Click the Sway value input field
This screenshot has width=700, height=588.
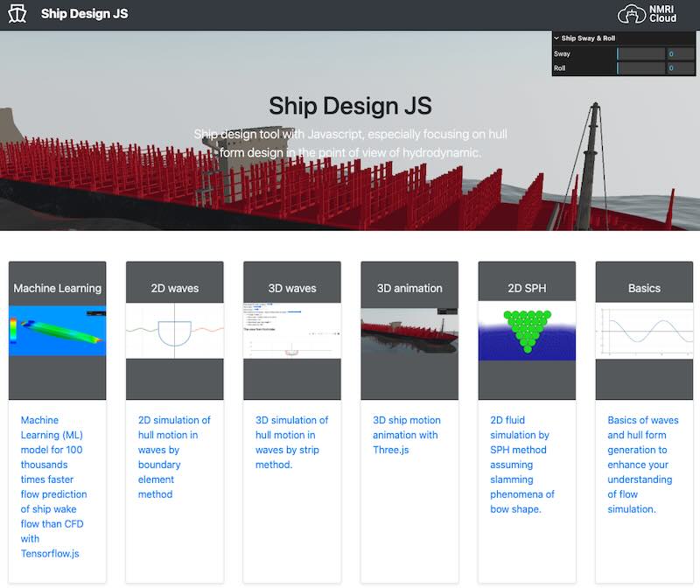[682, 54]
